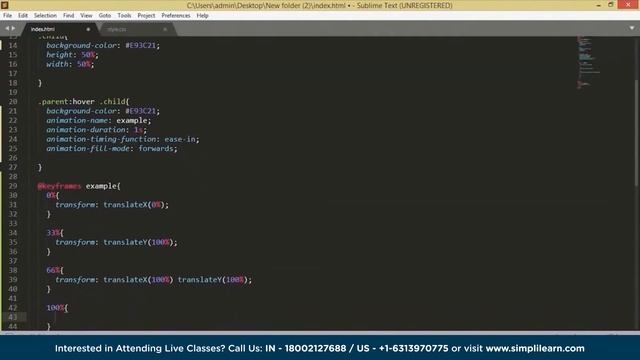Open the Find menu

point(69,16)
